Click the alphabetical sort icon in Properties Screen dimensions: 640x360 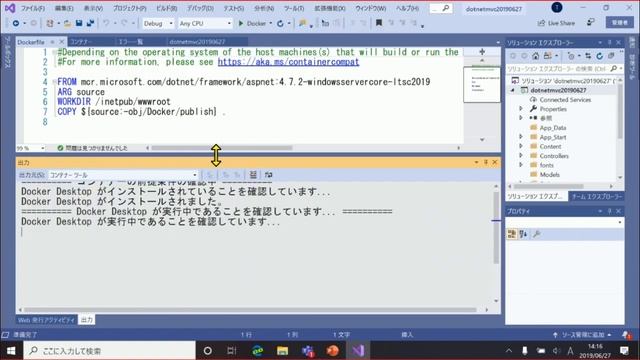(x=523, y=234)
